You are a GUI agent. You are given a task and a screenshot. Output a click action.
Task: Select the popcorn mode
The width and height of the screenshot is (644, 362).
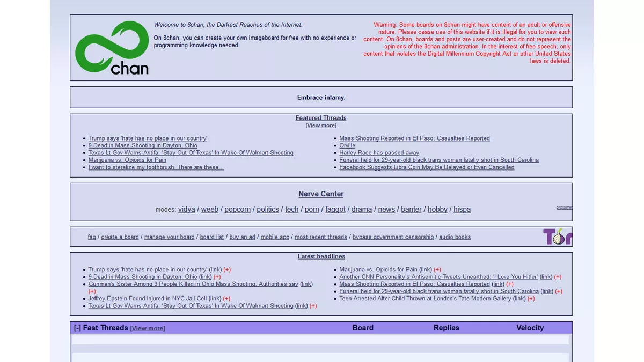238,210
